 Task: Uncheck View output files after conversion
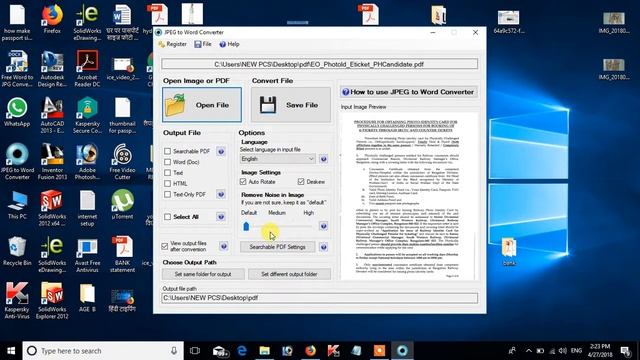click(164, 246)
